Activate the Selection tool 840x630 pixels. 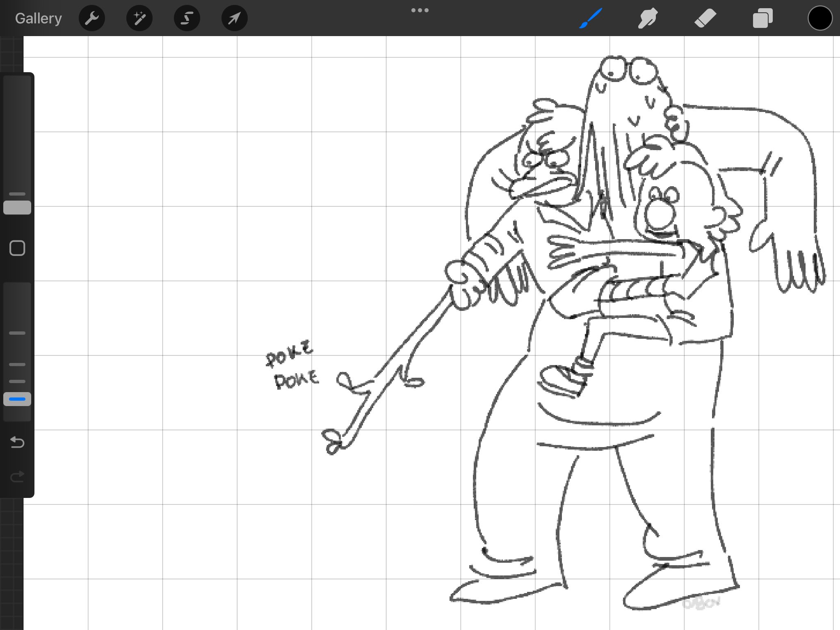pyautogui.click(x=187, y=18)
